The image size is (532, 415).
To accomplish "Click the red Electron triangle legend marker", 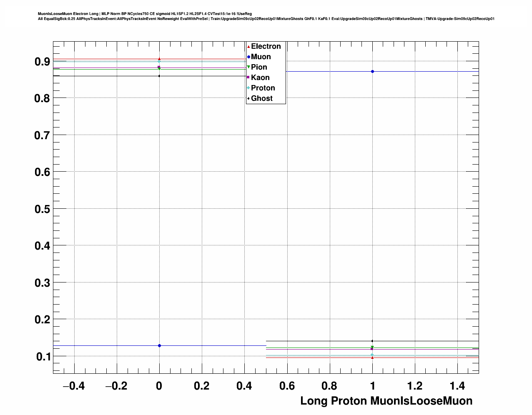I will point(248,47).
